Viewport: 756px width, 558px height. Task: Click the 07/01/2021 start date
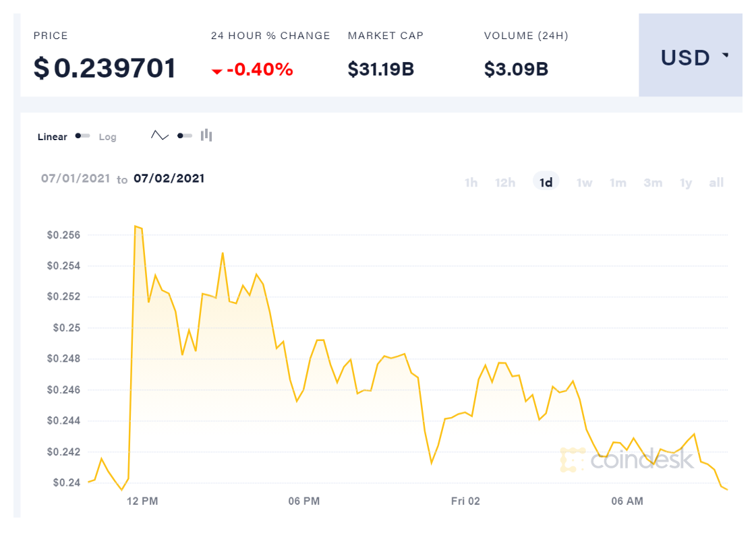point(75,179)
